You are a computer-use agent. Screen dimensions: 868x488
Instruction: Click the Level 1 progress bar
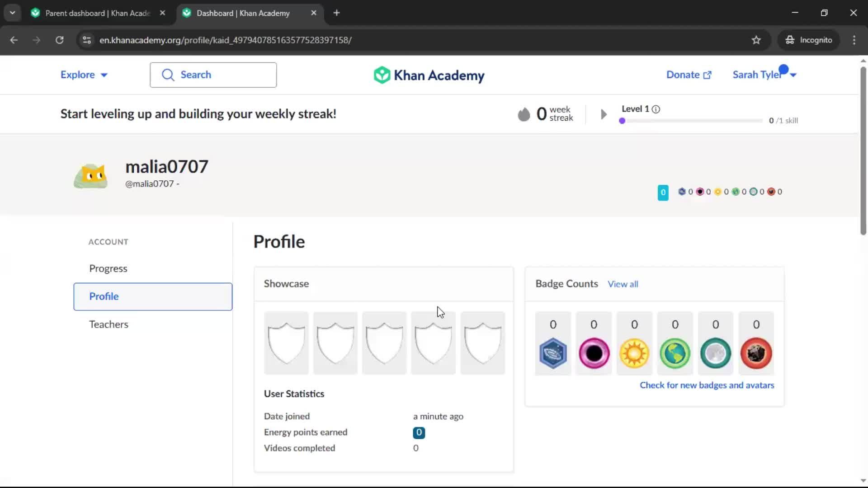(691, 121)
